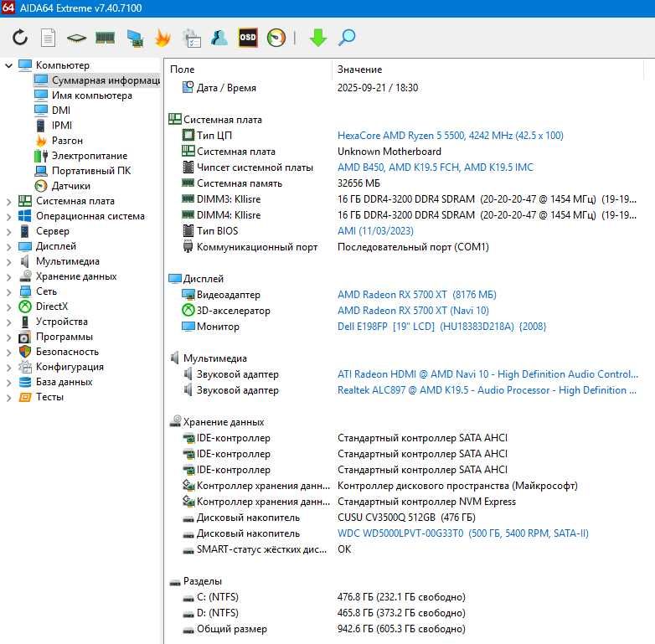
Task: Select the DIMM3: Kllisre row
Action: [404, 199]
